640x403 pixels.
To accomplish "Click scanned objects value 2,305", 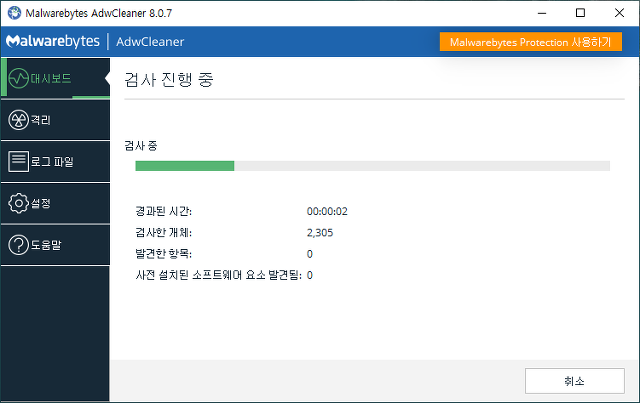I will pyautogui.click(x=320, y=233).
